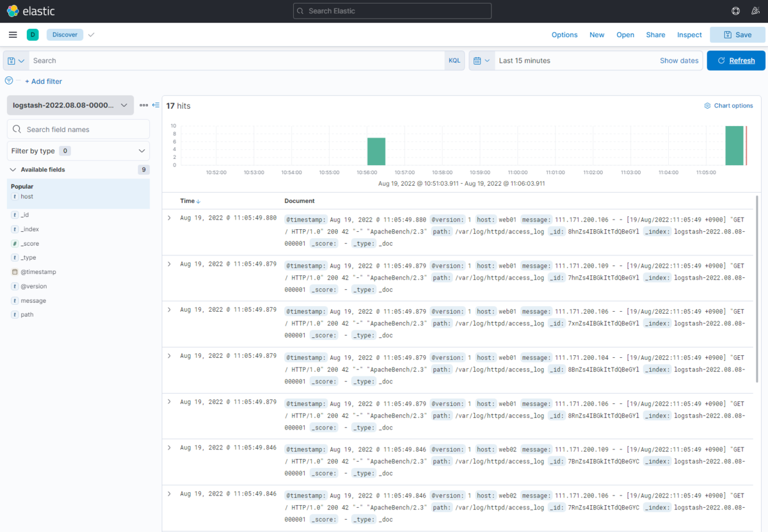768x532 pixels.
Task: Click the _type field type icon
Action: (15, 257)
